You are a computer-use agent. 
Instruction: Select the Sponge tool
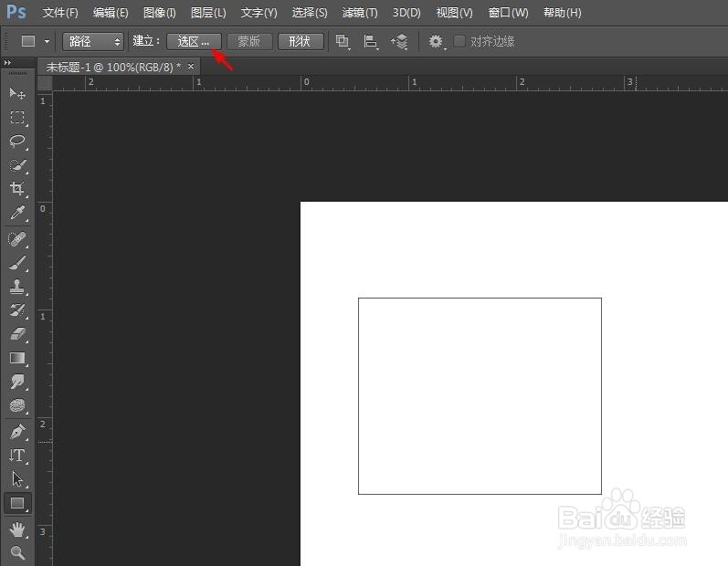pyautogui.click(x=17, y=406)
